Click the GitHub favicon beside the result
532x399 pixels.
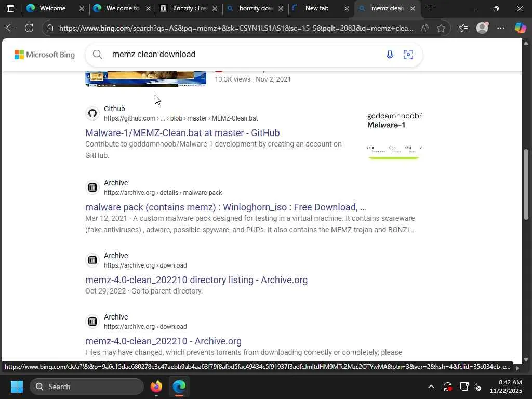click(92, 113)
